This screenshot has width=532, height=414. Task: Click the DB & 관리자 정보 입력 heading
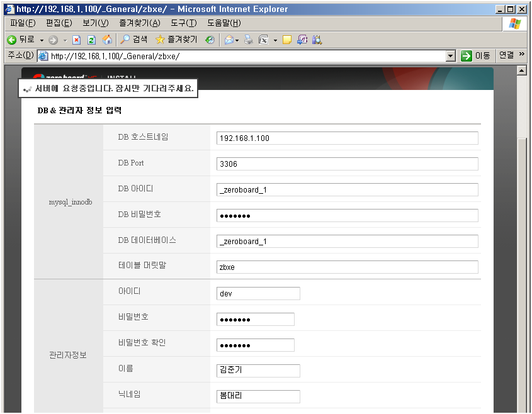[79, 110]
